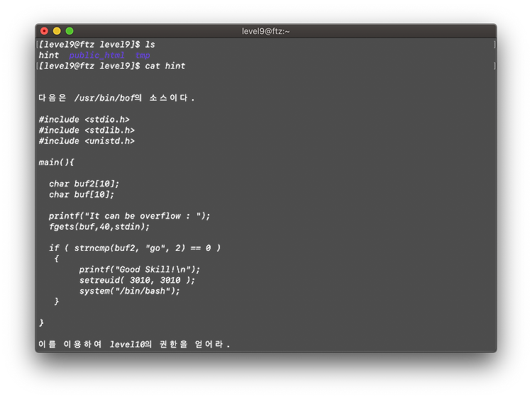
Task: Close the level9@ftz terminal window
Action: coord(44,31)
